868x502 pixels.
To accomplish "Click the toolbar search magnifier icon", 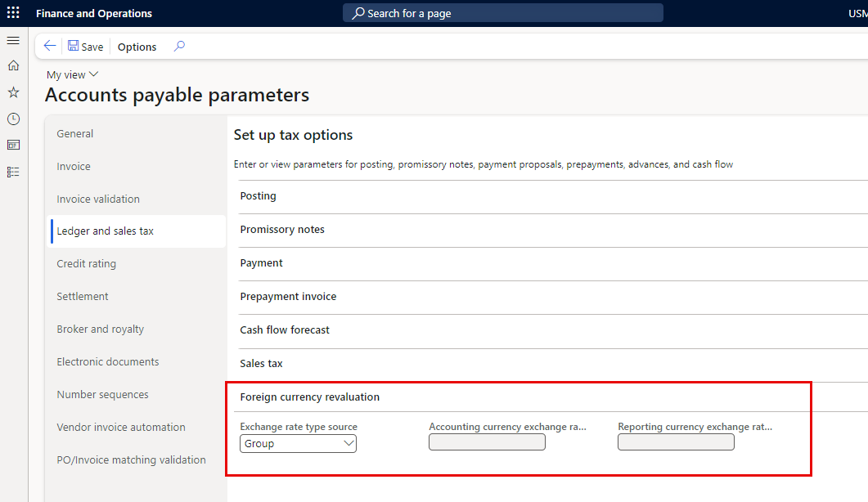I will pos(179,47).
